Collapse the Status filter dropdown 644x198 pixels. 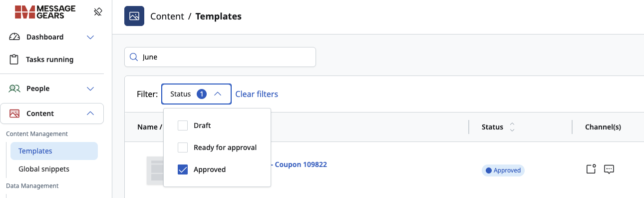click(x=196, y=94)
